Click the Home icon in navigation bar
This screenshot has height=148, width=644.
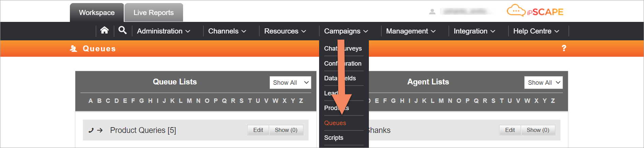[x=105, y=30]
